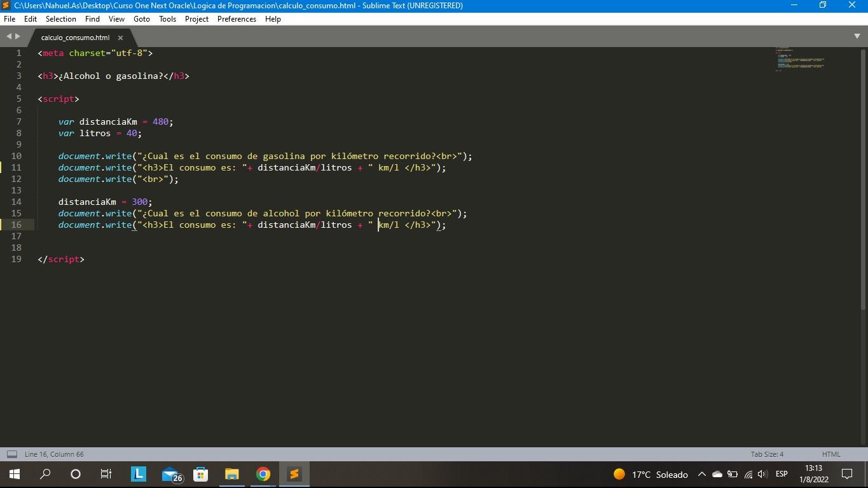Screen dimensions: 868x488
Task: Open Microsoft Store from taskbar
Action: tap(201, 474)
